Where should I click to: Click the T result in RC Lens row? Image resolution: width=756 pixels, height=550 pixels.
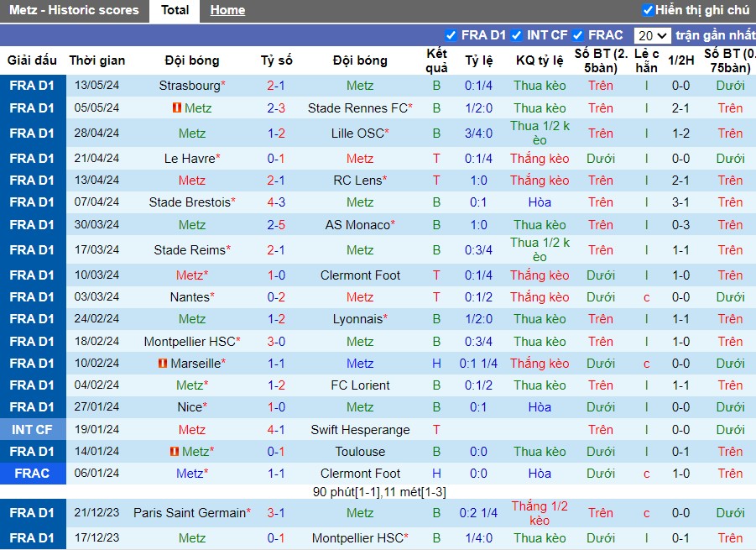tap(436, 181)
